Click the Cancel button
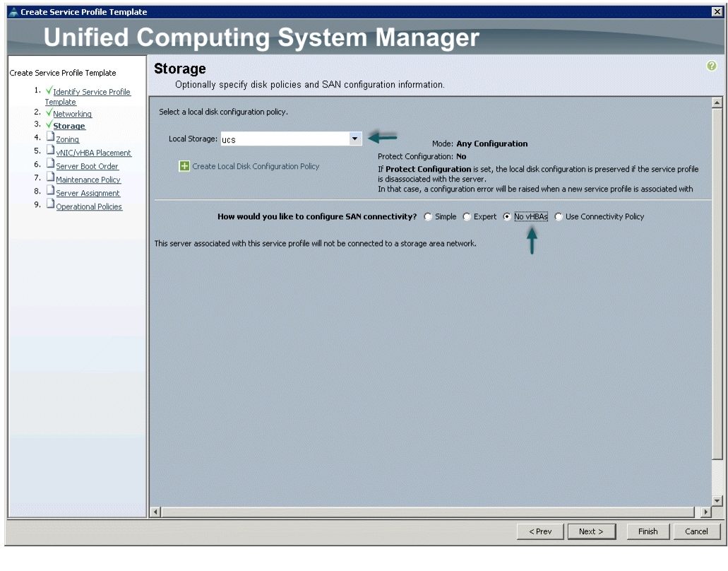Screen dimensions: 728x571 696,531
